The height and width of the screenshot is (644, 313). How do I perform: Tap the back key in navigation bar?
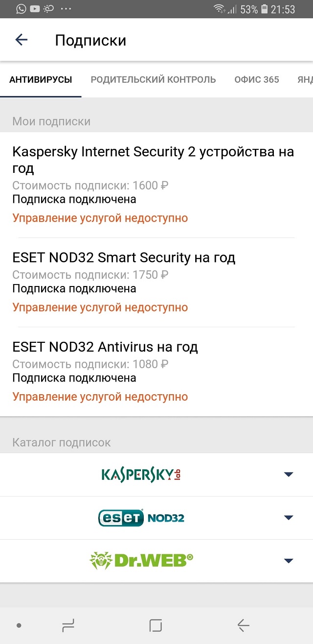tap(244, 625)
